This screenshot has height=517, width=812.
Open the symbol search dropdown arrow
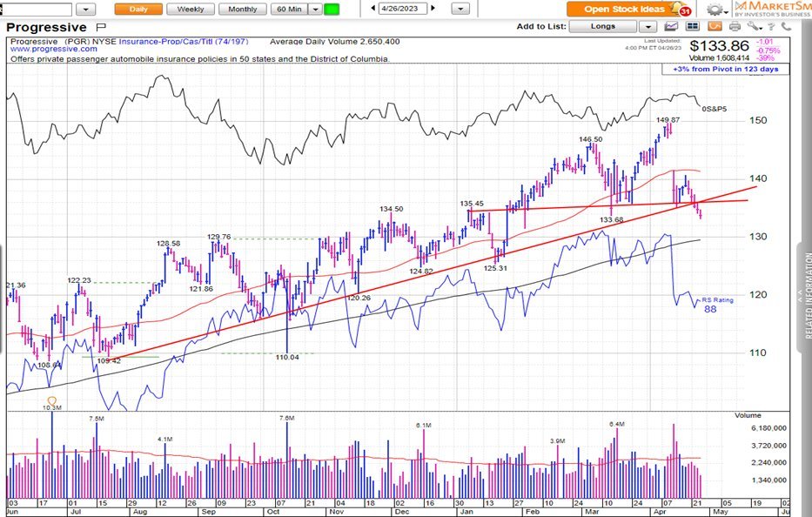tap(86, 9)
